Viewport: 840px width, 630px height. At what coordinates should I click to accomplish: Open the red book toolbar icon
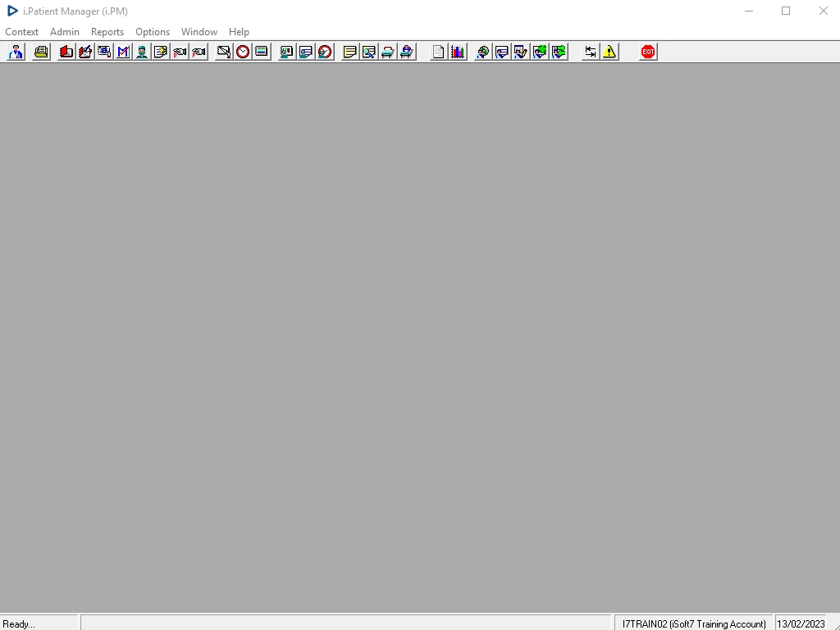point(66,52)
